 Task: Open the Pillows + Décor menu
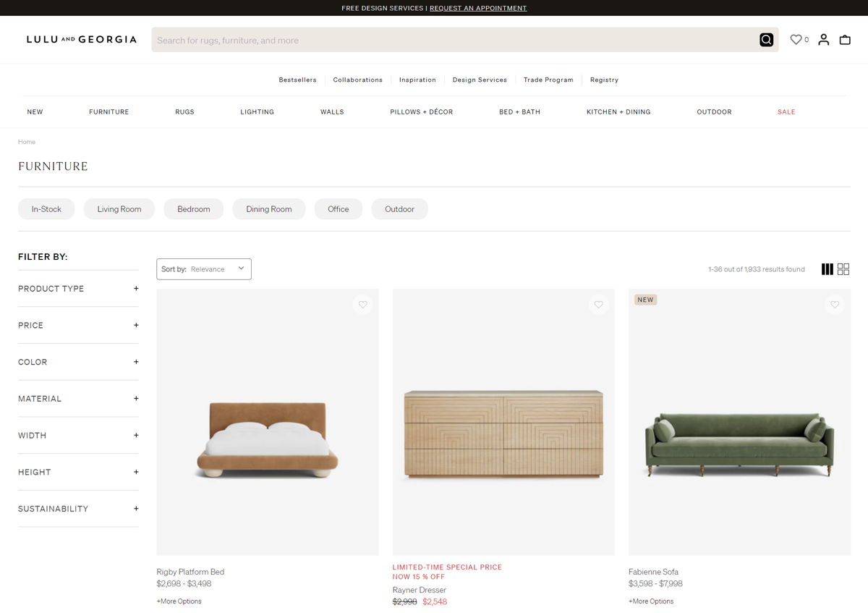[x=422, y=112]
